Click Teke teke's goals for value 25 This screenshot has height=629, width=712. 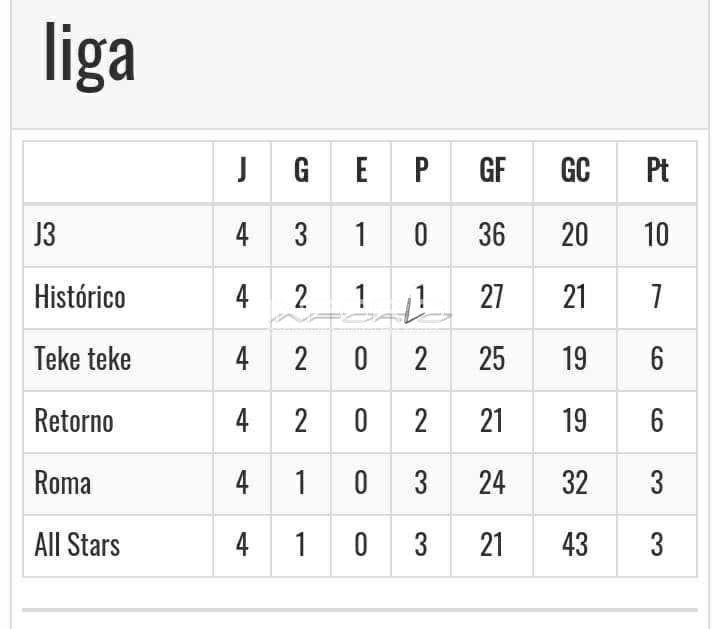click(x=492, y=359)
